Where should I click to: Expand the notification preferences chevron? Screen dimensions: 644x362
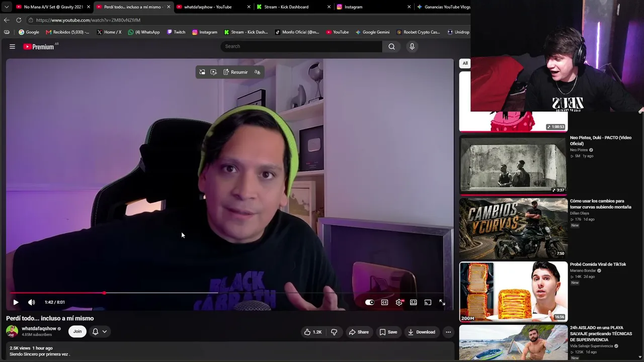coord(105,331)
